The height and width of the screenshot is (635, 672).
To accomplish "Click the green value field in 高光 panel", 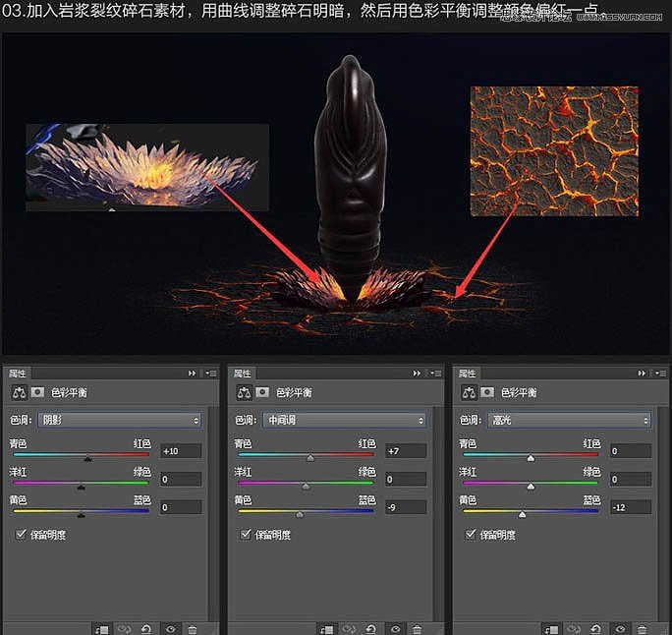I will pos(631,479).
